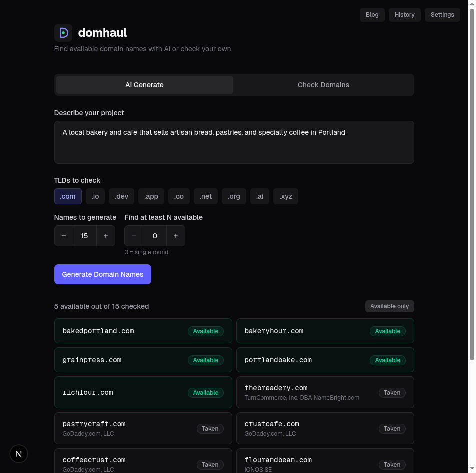
Task: Toggle the .xyz TLD chip
Action: [285, 196]
